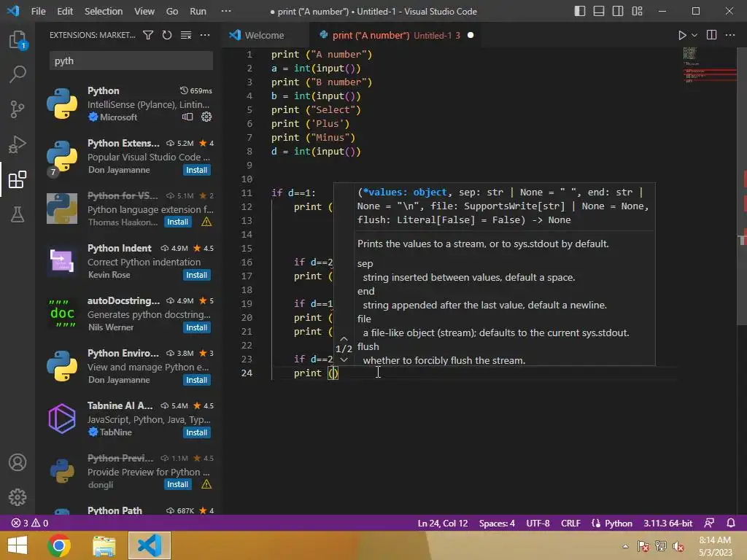
Task: Click the editor vertical scrollbar
Action: [x=742, y=186]
